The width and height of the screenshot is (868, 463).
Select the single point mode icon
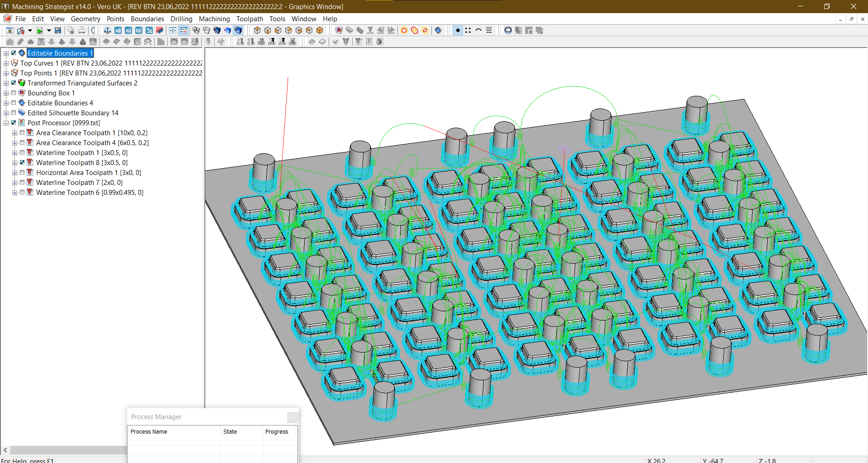coord(458,30)
